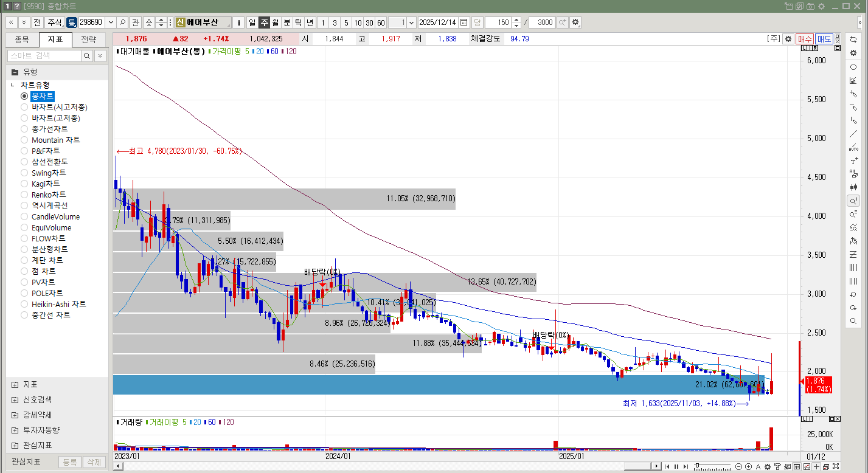The height and width of the screenshot is (473, 868).
Task: Click the 등록 button
Action: 69,462
